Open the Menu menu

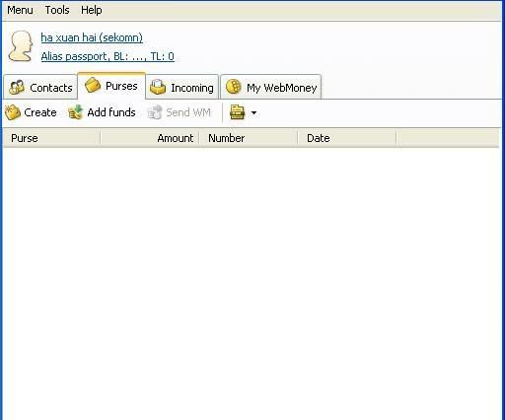[x=20, y=10]
